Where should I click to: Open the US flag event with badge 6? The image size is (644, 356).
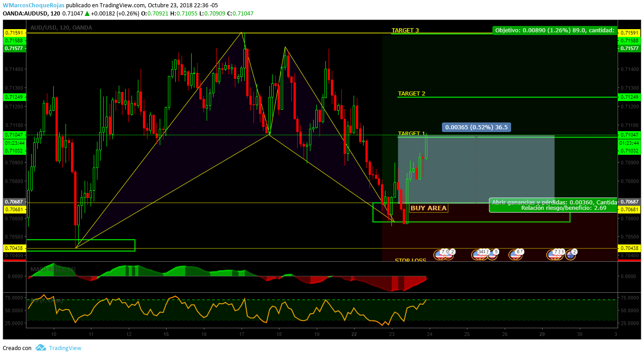pyautogui.click(x=515, y=255)
